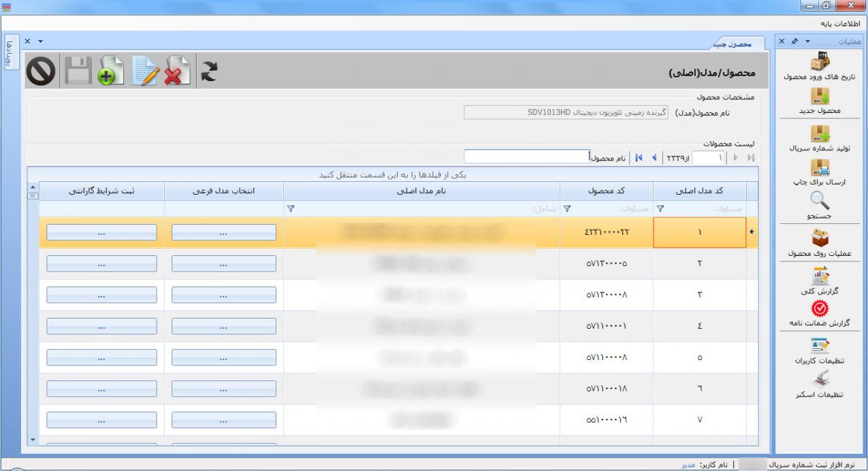Close the عملیات operations panel
868x471 pixels.
click(x=782, y=42)
